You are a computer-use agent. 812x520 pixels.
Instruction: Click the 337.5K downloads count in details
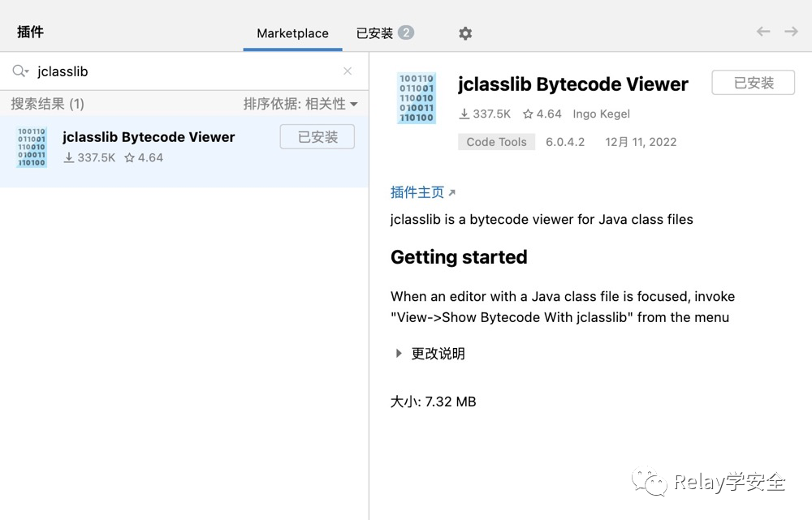pos(486,114)
